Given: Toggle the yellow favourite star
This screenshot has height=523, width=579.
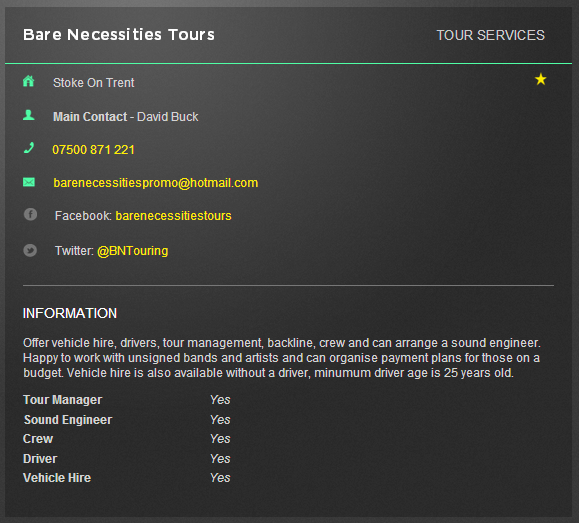Looking at the screenshot, I should tap(541, 79).
